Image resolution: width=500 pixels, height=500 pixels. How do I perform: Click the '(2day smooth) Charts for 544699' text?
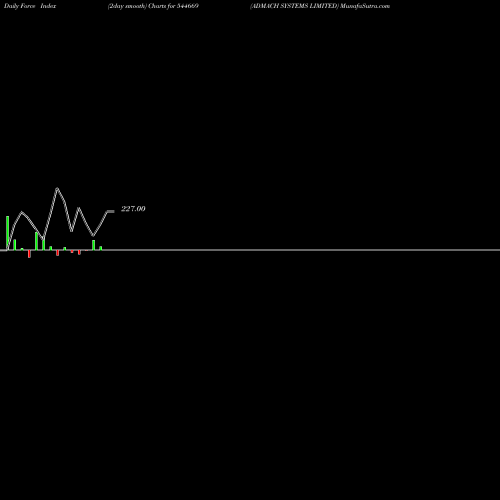pyautogui.click(x=153, y=6)
